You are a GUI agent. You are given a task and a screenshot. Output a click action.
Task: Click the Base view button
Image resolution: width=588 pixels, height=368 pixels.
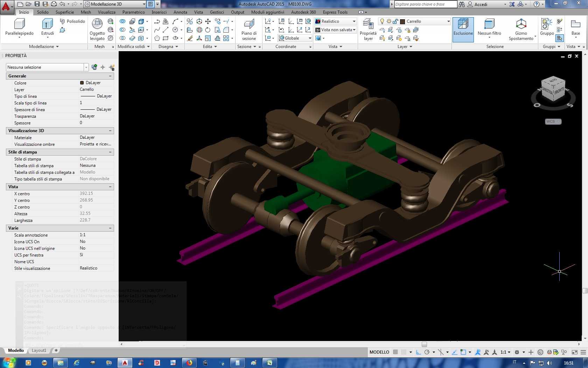(x=576, y=27)
